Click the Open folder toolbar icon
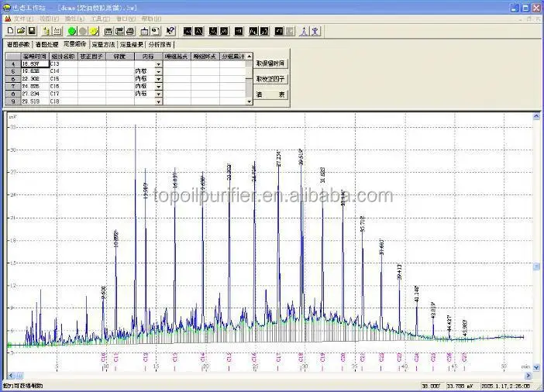 tap(21, 31)
